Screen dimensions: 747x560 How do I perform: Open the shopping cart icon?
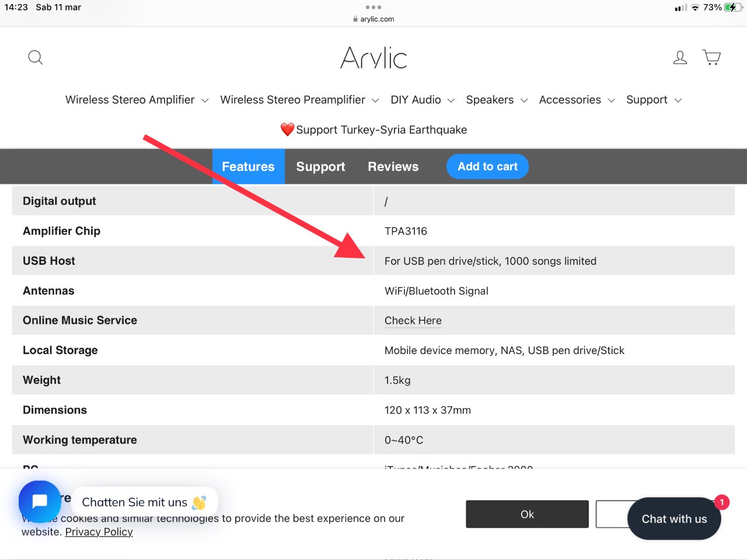point(711,57)
